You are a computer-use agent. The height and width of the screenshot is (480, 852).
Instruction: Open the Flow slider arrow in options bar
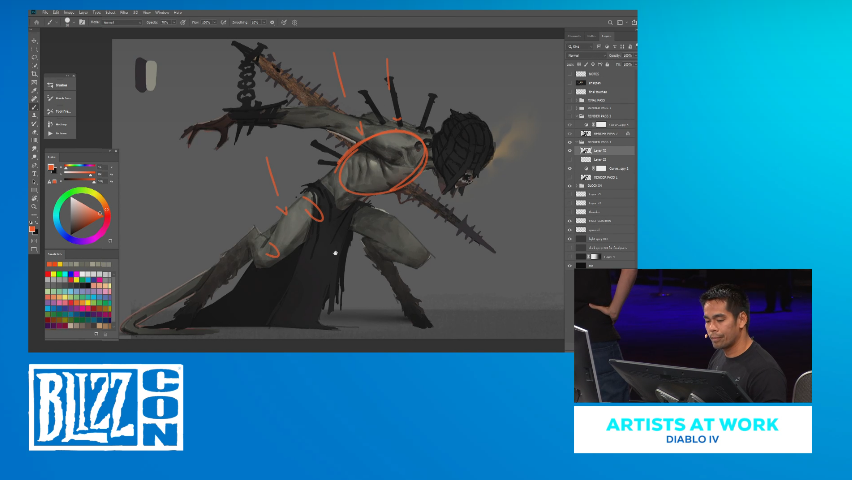click(x=215, y=22)
